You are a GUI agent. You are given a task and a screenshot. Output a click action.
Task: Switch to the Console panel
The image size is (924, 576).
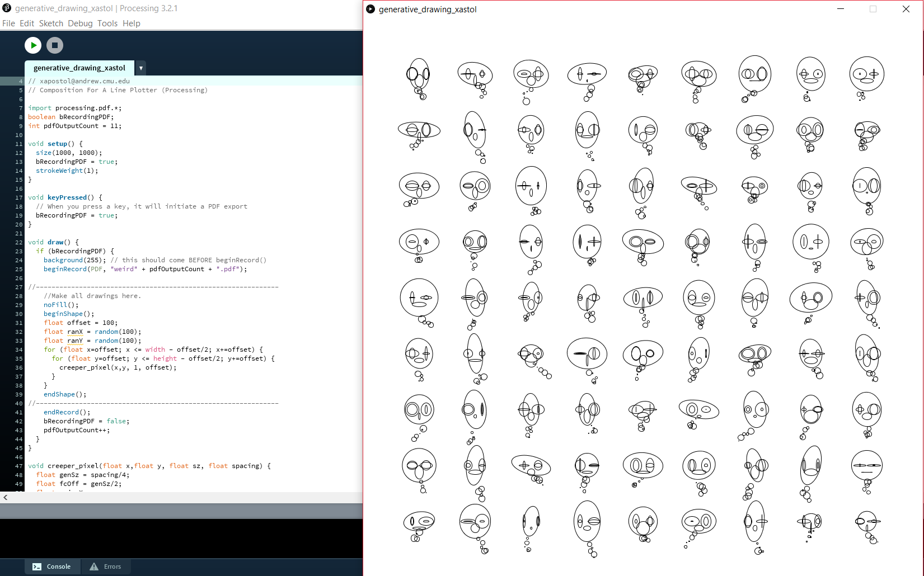point(52,566)
